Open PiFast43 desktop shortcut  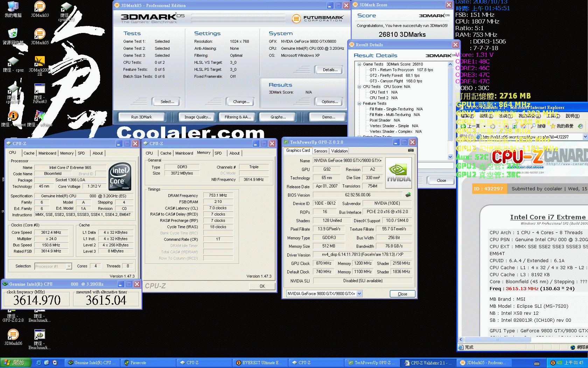coord(40,93)
